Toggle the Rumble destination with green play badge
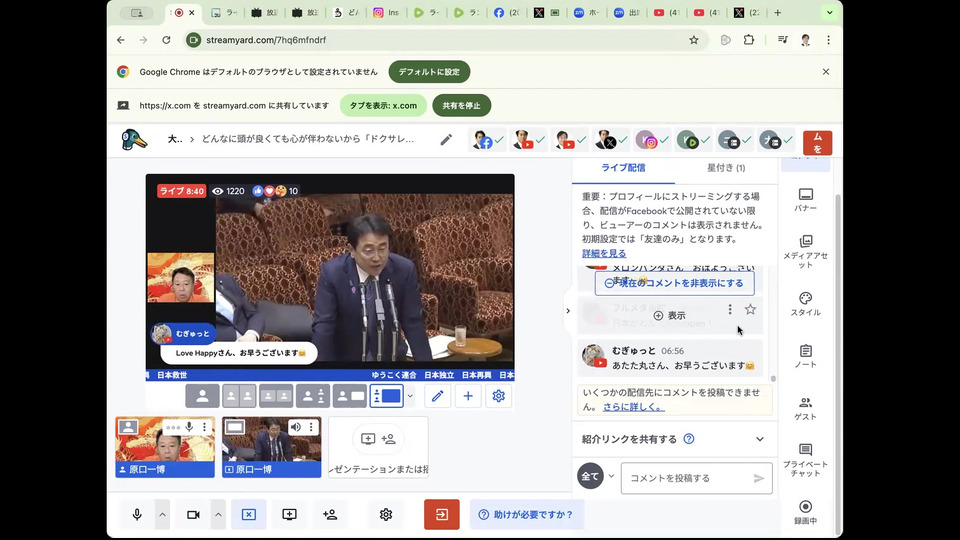The image size is (960, 540). (693, 140)
